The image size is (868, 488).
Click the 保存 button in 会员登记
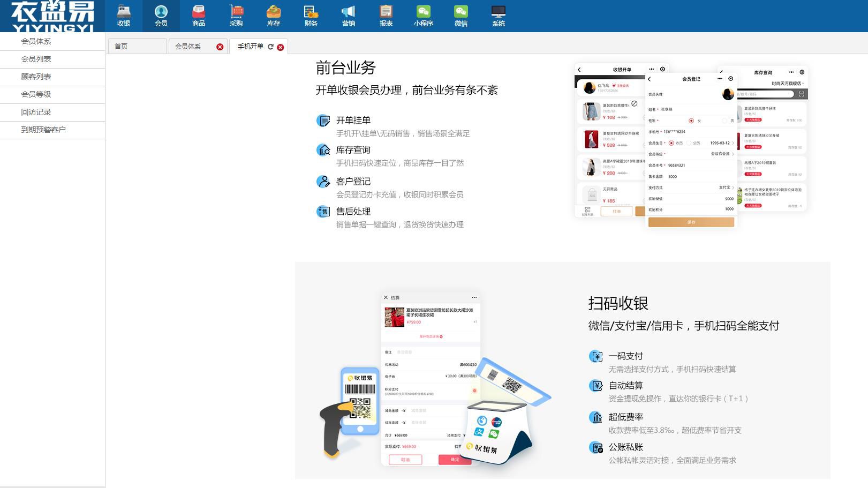(692, 223)
